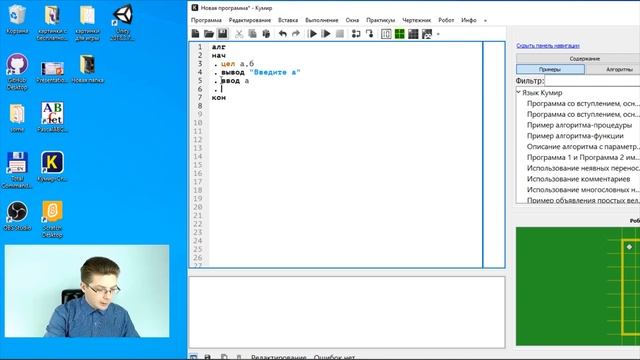Click the Robot field green grid
Viewport: 640px width, 360px height.
click(x=578, y=286)
